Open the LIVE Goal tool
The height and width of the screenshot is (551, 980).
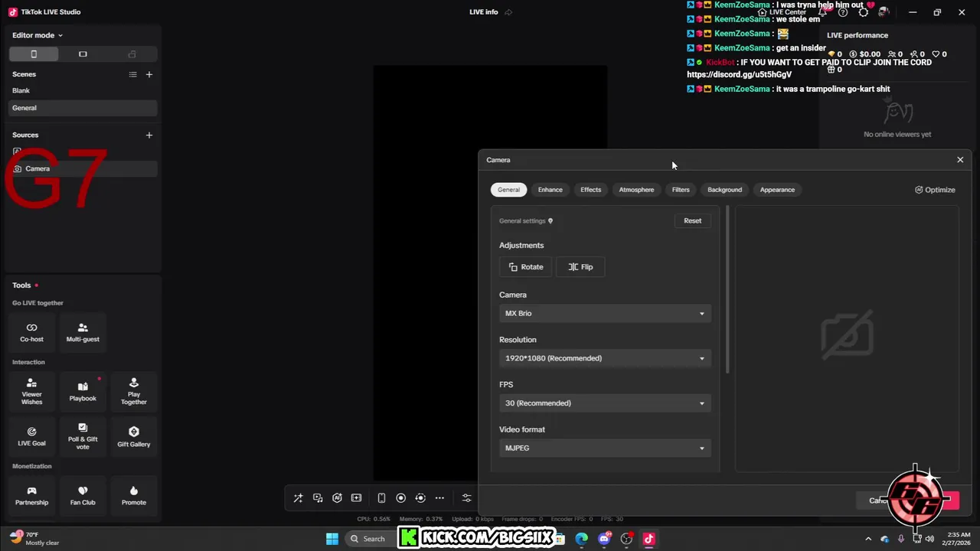click(31, 436)
